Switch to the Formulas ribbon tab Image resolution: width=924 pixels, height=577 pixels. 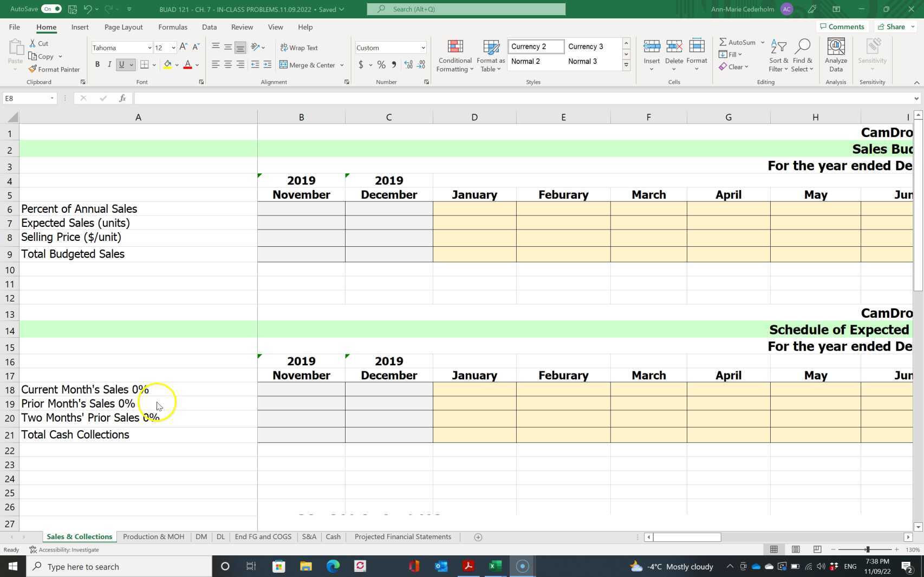point(172,27)
